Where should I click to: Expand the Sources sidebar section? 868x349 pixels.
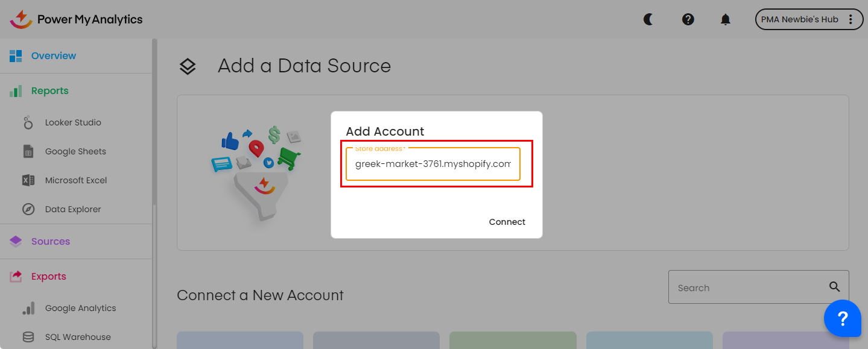coord(50,242)
